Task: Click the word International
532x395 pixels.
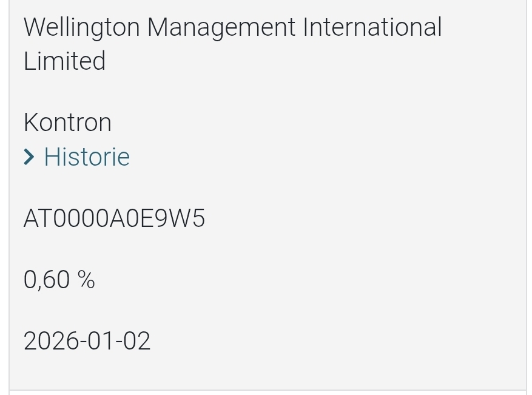Action: click(x=372, y=28)
